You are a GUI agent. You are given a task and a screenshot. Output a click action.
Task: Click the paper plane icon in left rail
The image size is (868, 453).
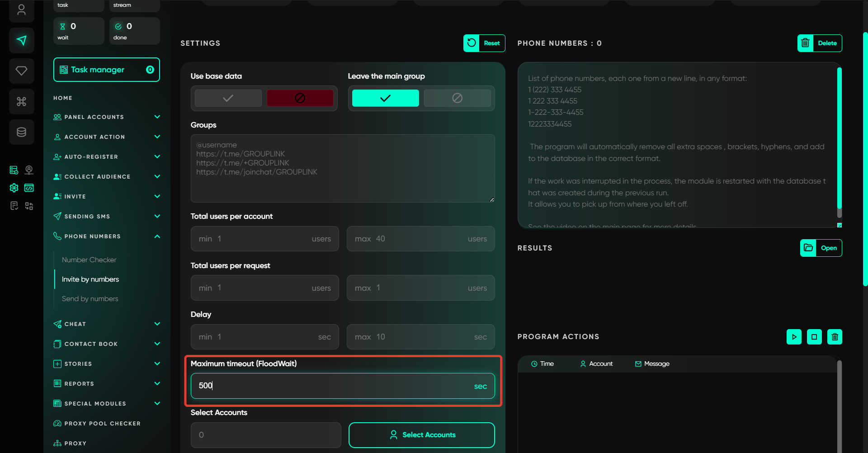21,41
